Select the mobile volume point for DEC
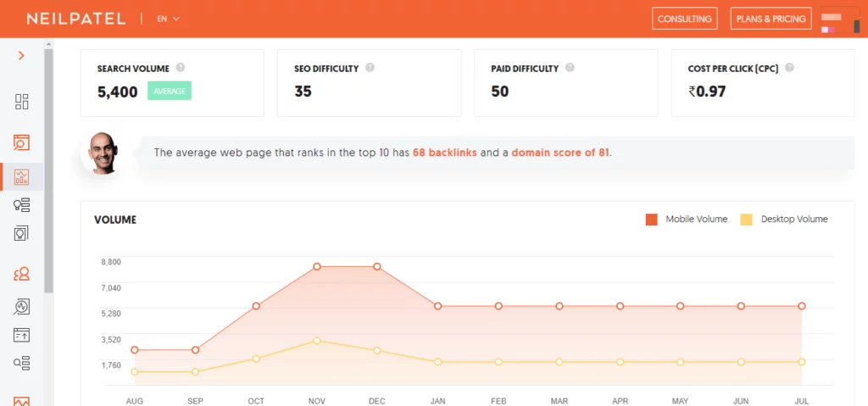Viewport: 868px width, 406px height. coord(377,266)
